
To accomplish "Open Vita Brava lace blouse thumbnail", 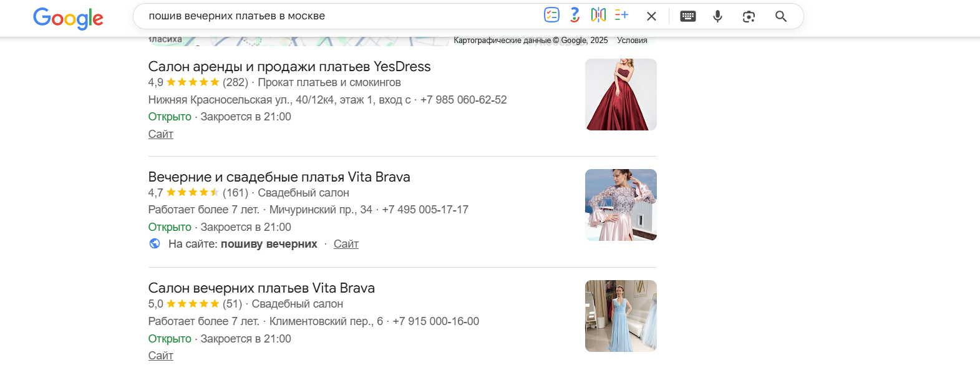I will pyautogui.click(x=621, y=205).
